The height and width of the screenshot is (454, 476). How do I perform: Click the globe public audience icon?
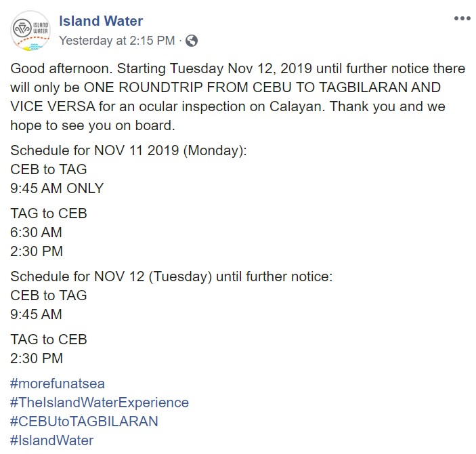[x=192, y=41]
